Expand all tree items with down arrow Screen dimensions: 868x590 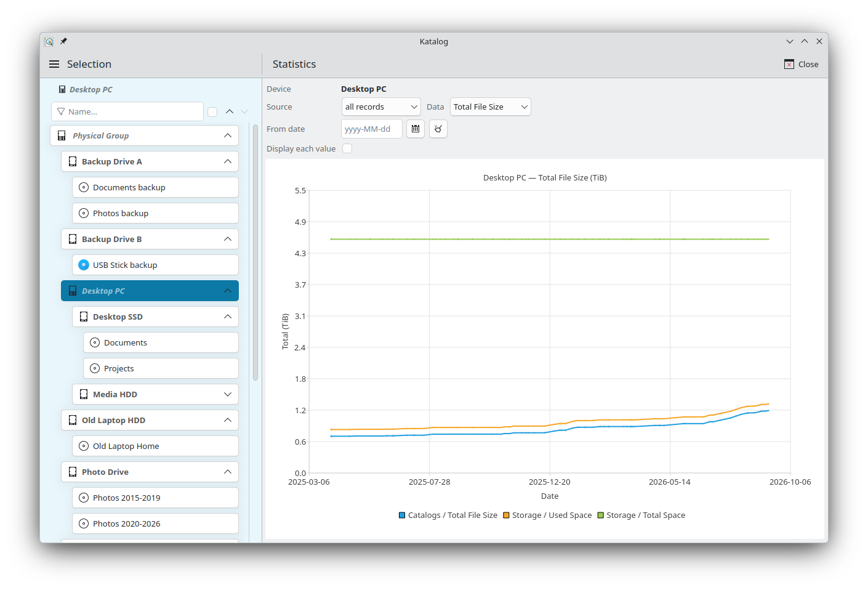coord(244,111)
